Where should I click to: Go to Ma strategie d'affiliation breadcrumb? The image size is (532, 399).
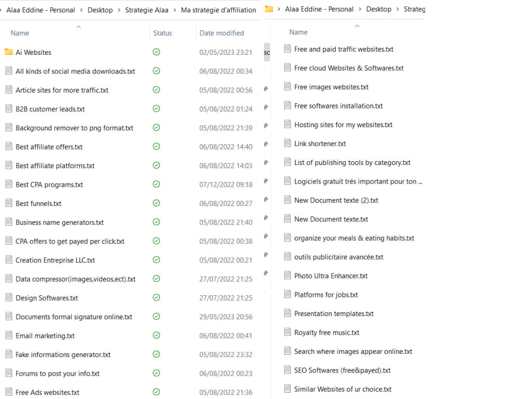point(219,10)
